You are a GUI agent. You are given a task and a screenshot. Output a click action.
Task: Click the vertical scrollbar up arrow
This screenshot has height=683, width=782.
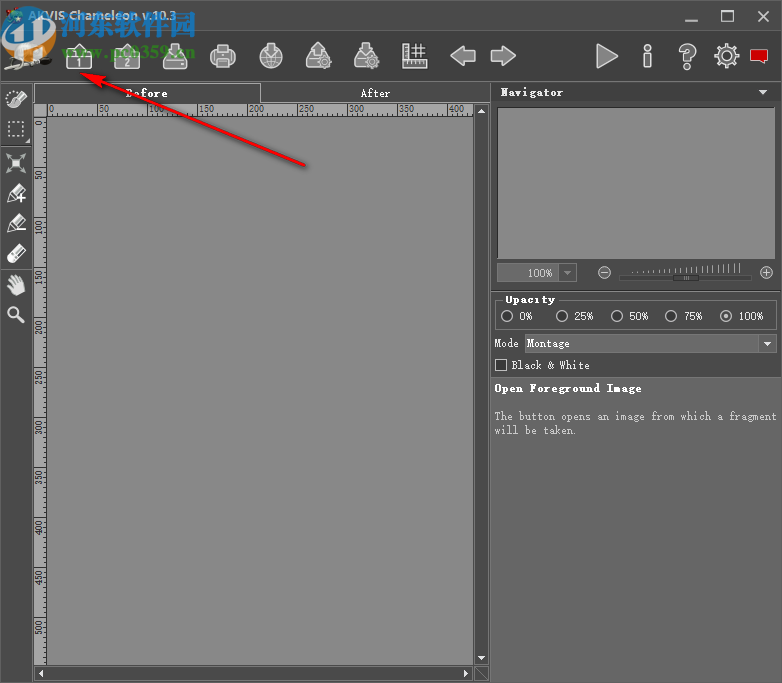tap(481, 111)
